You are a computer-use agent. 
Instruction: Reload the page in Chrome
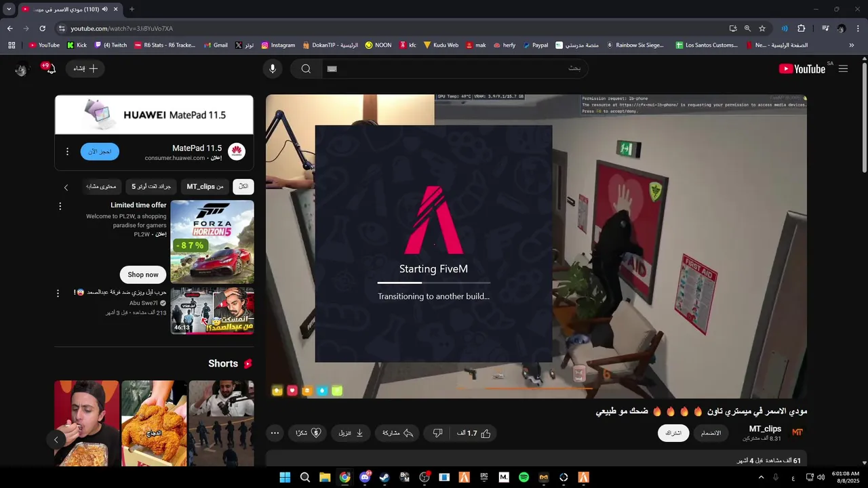tap(42, 28)
